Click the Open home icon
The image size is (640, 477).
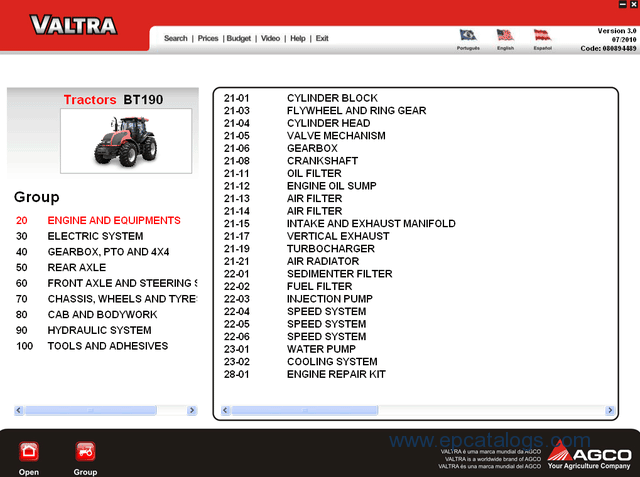(x=29, y=452)
